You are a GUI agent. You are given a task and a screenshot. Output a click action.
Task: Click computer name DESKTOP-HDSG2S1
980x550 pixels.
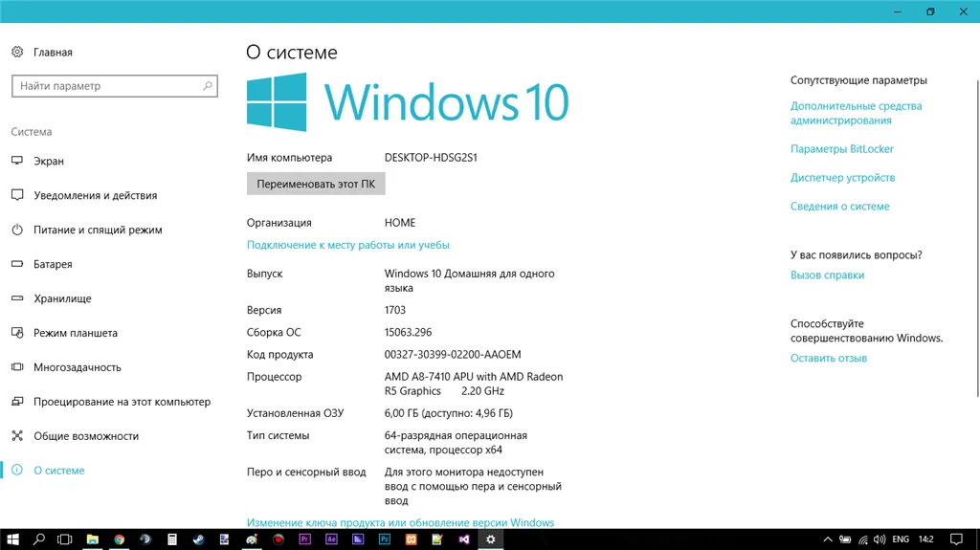pos(431,158)
